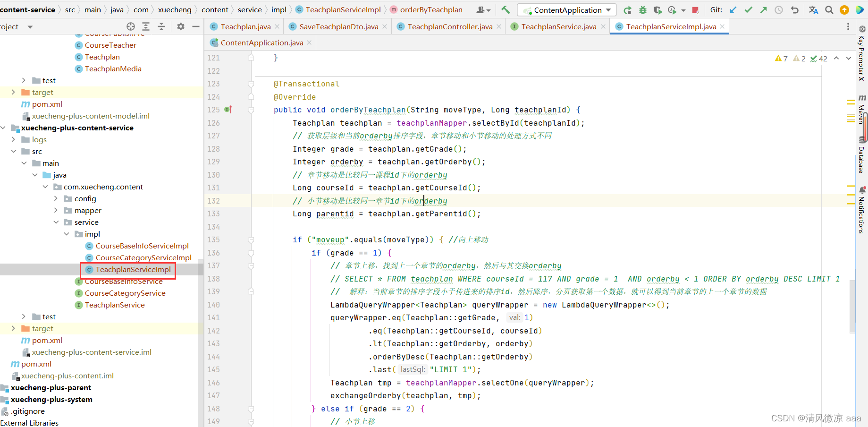Click the profiler run icon
This screenshot has width=868, height=427.
tap(672, 10)
